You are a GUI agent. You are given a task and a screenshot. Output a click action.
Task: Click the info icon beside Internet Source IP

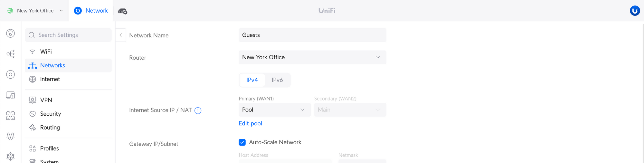pyautogui.click(x=198, y=110)
